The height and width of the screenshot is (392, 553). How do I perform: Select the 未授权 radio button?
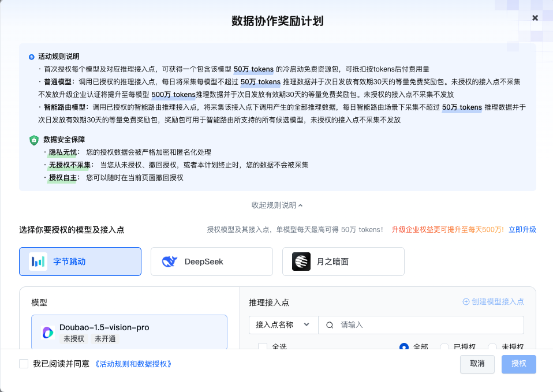click(x=492, y=347)
